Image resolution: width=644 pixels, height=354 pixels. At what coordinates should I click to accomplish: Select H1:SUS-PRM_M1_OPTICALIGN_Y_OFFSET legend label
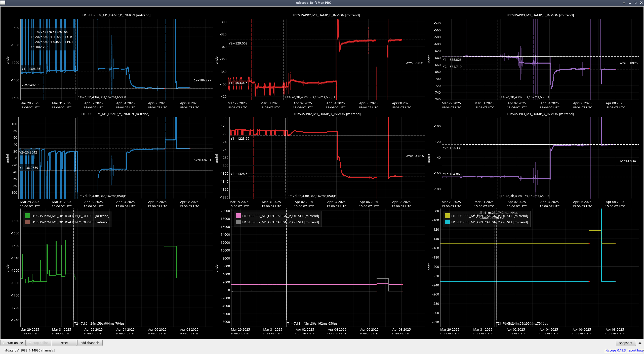click(70, 222)
